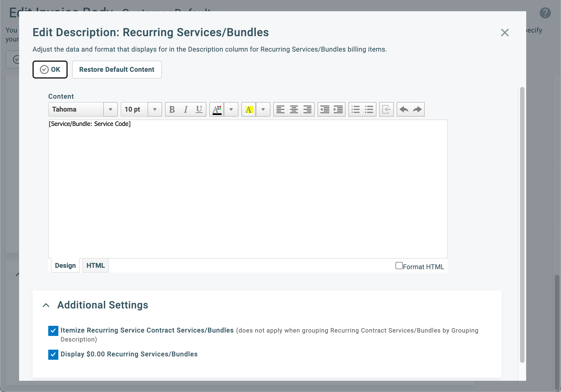
Task: Enable the Format HTML checkbox
Action: (x=399, y=266)
